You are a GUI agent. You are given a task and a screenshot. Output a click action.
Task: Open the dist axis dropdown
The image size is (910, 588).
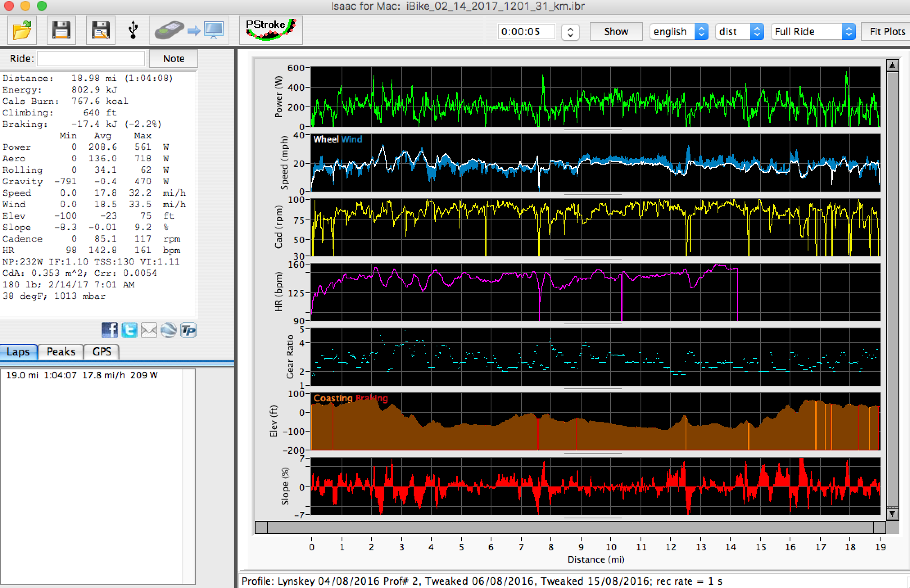point(739,32)
